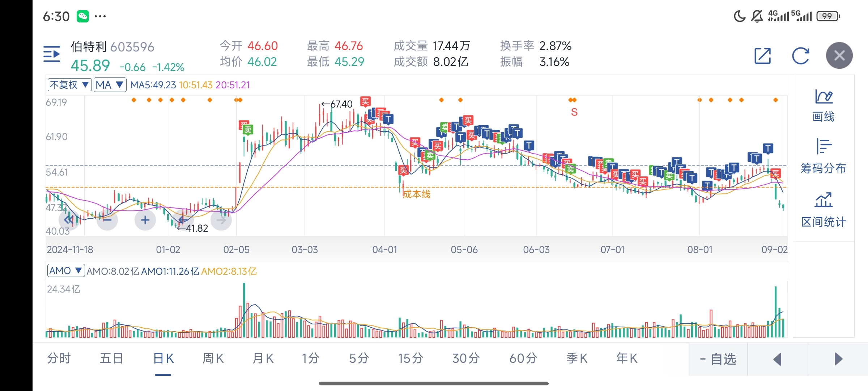The height and width of the screenshot is (391, 868).
Task: Move chart left with left arrow circle
Action: [x=183, y=220]
